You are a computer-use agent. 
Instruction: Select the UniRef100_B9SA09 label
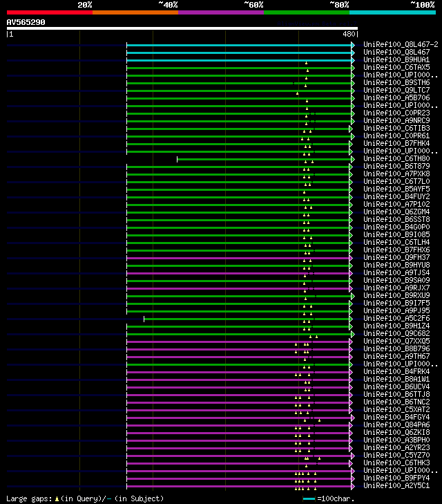[x=396, y=280]
